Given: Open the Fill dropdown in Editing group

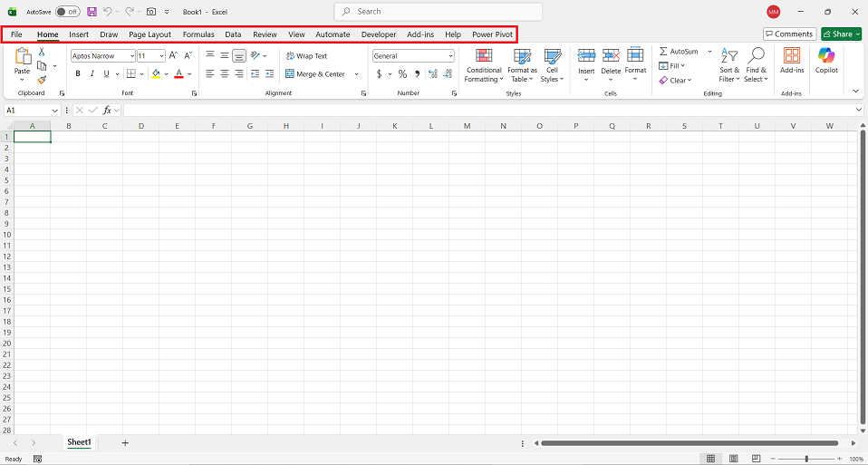Looking at the screenshot, I should (x=672, y=66).
